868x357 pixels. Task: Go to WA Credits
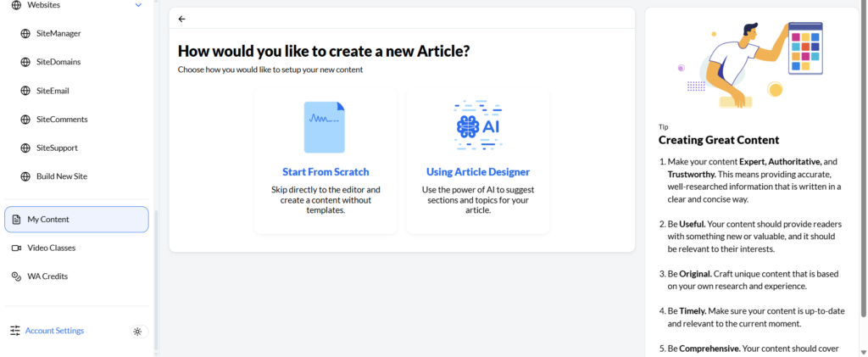(47, 276)
